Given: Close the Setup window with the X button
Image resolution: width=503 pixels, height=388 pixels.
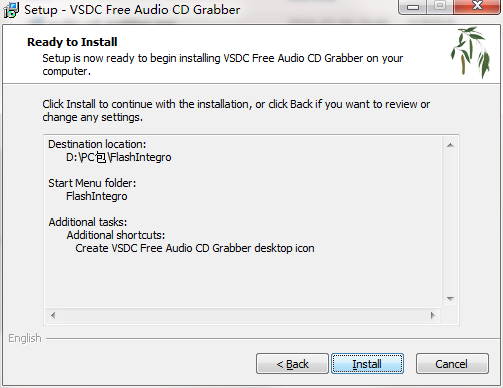Looking at the screenshot, I should [x=477, y=6].
